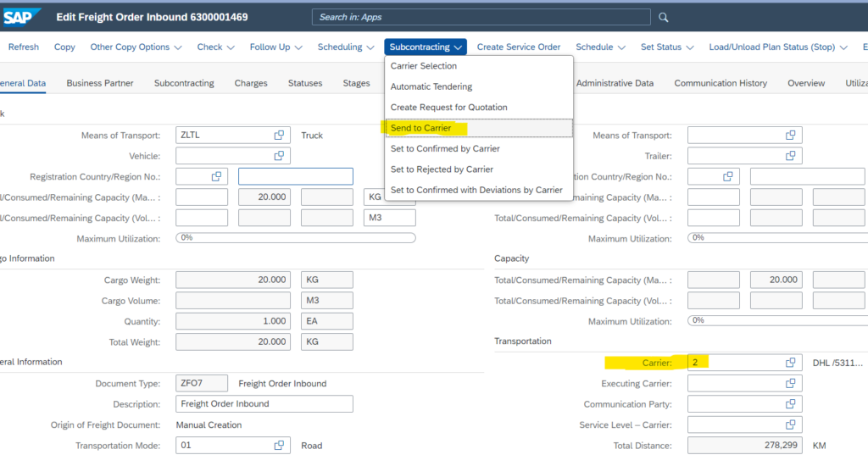Open value help for left Means of Transport
The image size is (868, 455).
click(x=279, y=135)
